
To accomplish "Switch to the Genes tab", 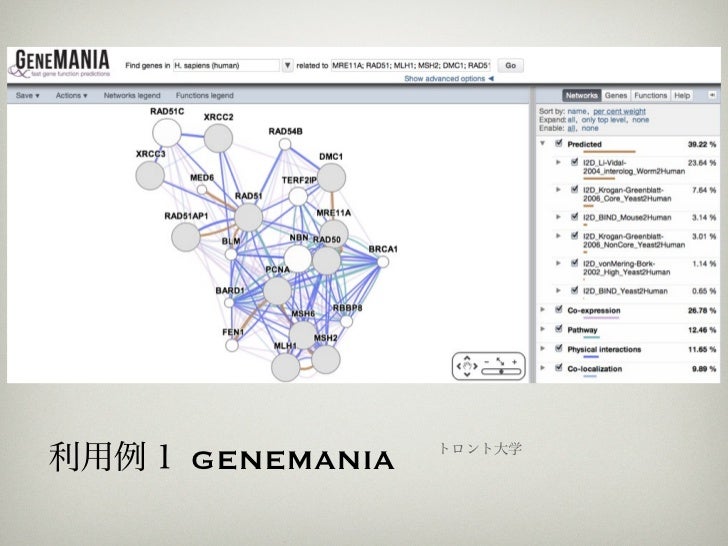I will coord(616,95).
